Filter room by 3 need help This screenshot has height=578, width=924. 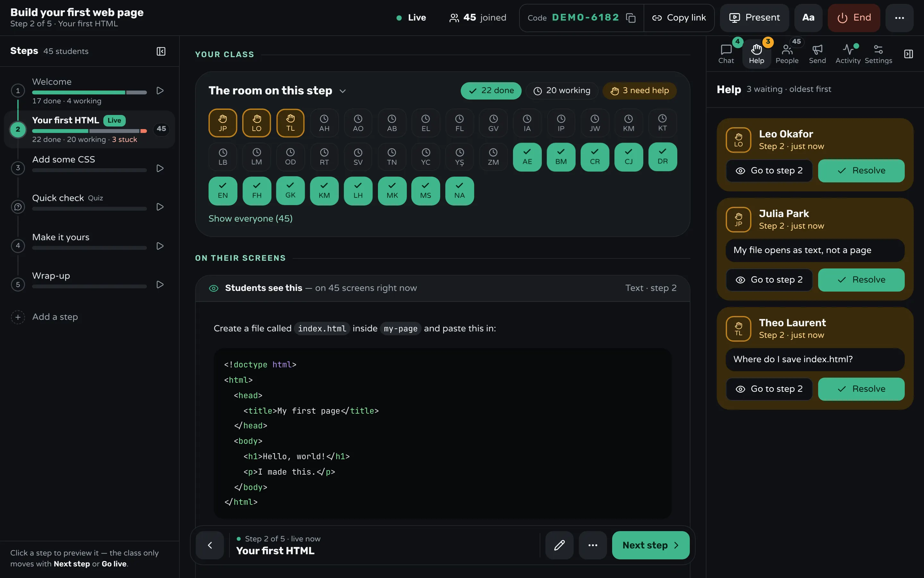pyautogui.click(x=639, y=91)
